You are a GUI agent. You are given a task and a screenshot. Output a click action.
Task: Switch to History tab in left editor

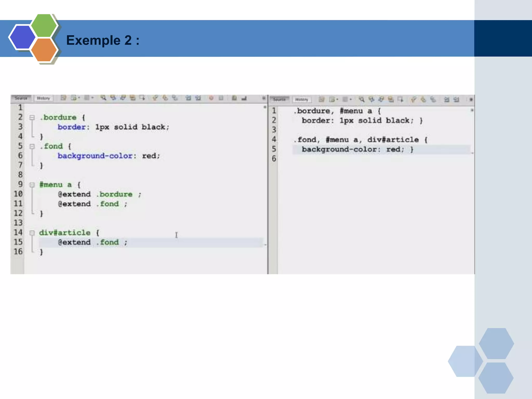[43, 98]
